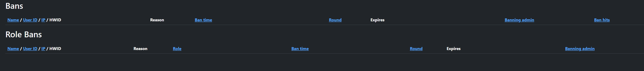The width and height of the screenshot is (644, 71).
Task: Sort Bans table by Ban time
Action: pos(203,20)
